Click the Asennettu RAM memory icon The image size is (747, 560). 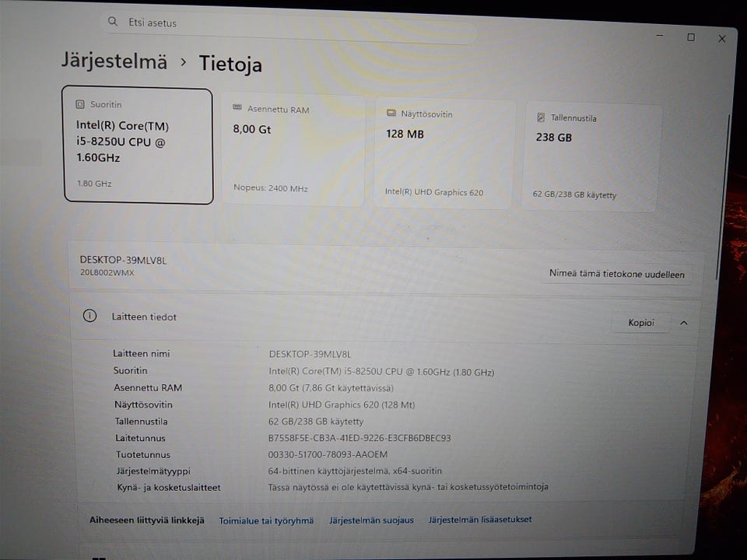click(x=237, y=107)
